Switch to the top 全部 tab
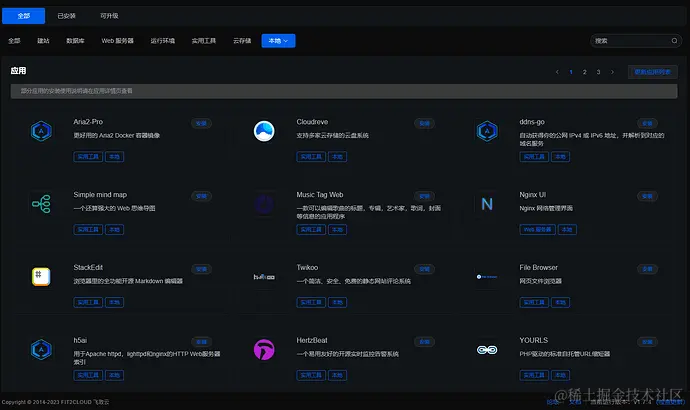Viewport: 690px width, 410px height. (23, 16)
